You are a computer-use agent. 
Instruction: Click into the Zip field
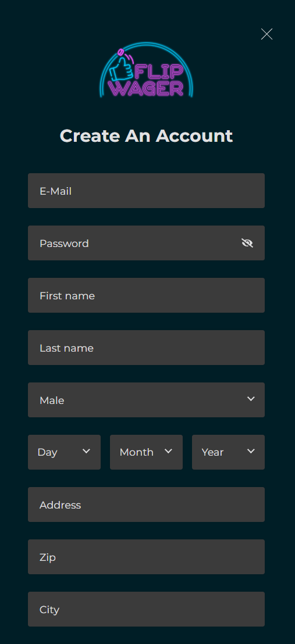click(146, 557)
